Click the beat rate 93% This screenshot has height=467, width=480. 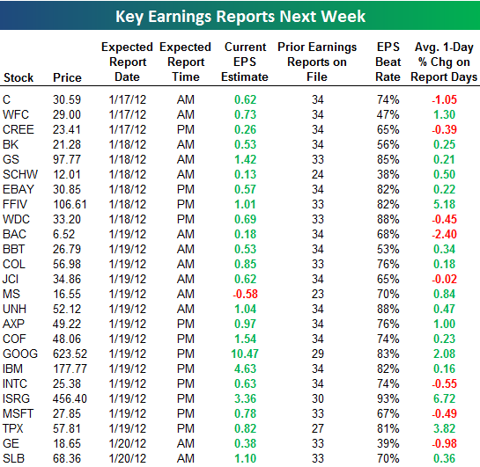click(x=388, y=399)
